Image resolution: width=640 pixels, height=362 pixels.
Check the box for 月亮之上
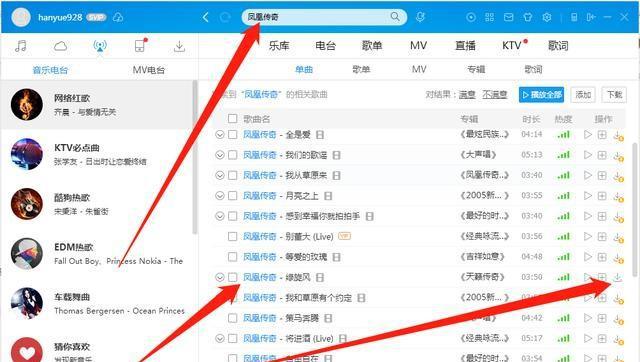click(x=233, y=195)
